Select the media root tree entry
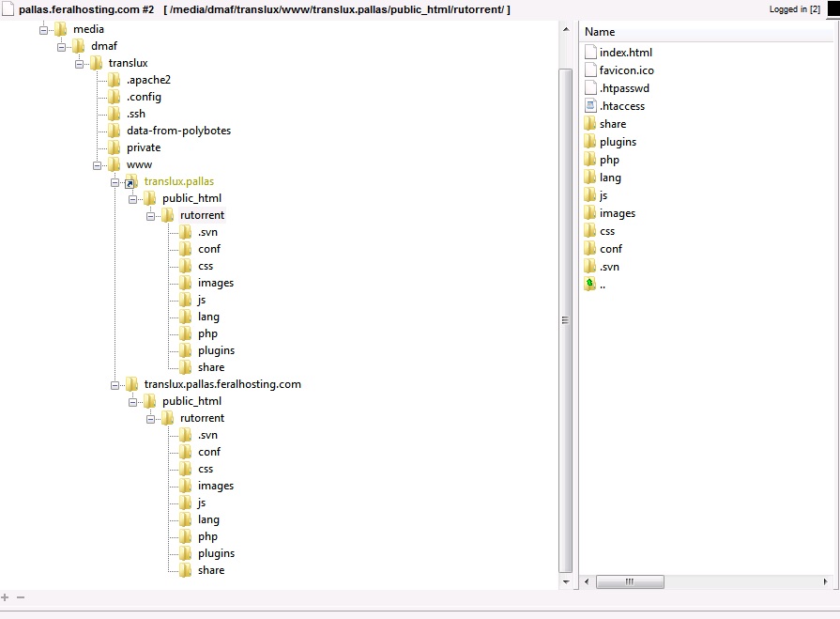 pos(88,29)
